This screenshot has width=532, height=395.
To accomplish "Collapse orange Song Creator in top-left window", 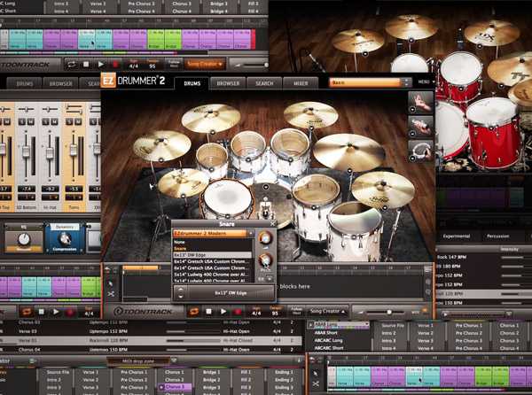I will (x=205, y=64).
